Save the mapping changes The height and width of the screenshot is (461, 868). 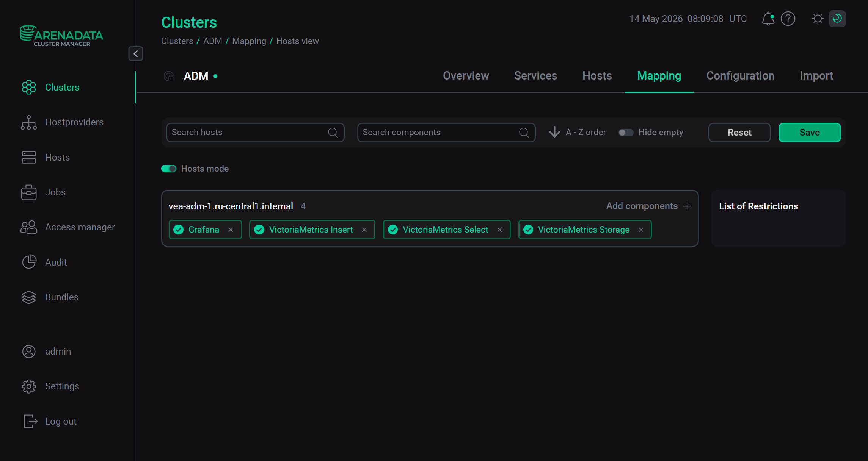(x=810, y=133)
